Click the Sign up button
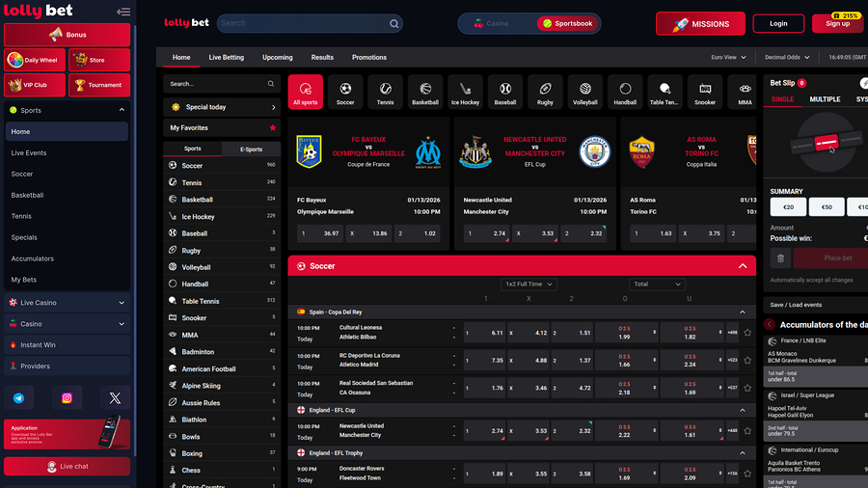This screenshot has height=488, width=868. coord(837,24)
